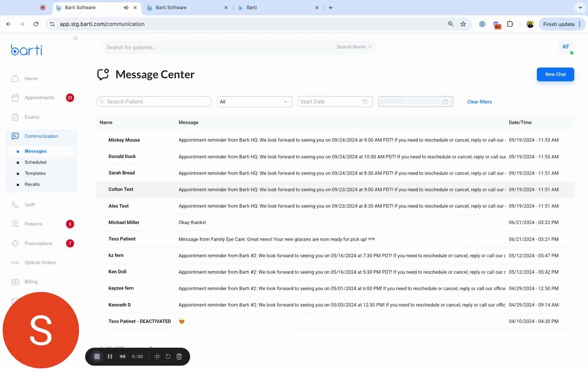588x371 pixels.
Task: Click the recording grid drag-handle icon
Action: [x=157, y=356]
